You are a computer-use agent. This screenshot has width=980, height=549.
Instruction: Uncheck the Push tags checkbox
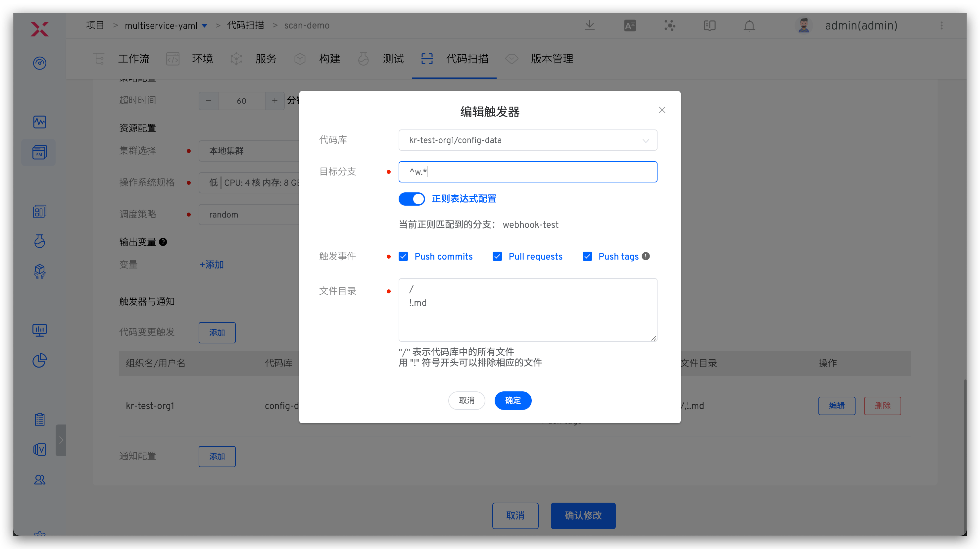pyautogui.click(x=587, y=256)
